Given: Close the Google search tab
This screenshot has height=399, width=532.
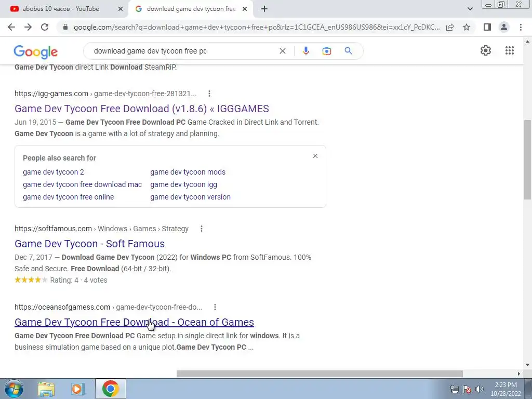Looking at the screenshot, I should tap(244, 9).
